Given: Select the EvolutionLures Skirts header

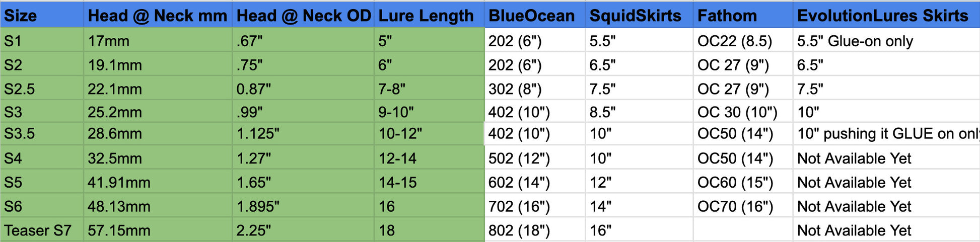Looking at the screenshot, I should [x=886, y=15].
